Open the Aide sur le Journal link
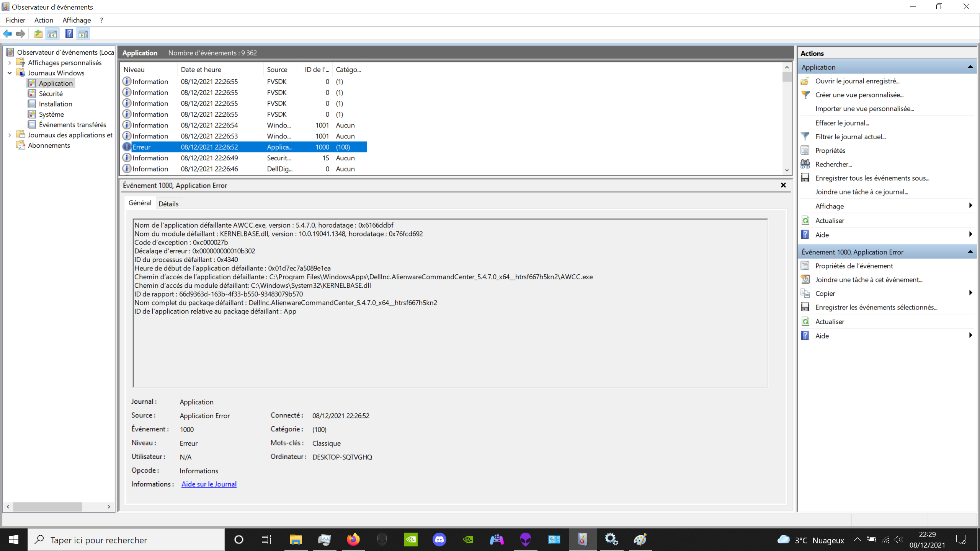This screenshot has height=551, width=980. 209,484
